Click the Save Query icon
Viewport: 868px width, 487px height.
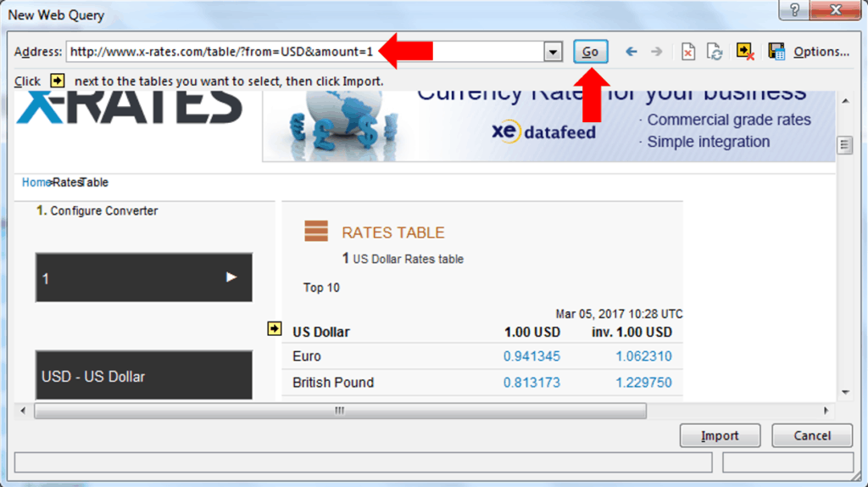click(776, 52)
